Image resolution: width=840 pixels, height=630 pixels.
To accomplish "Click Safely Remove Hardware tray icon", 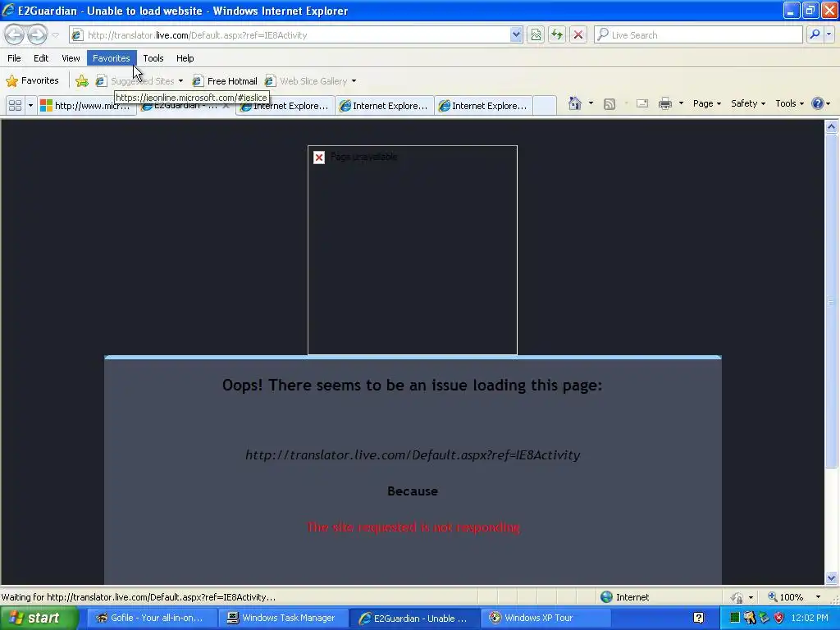I will [764, 618].
